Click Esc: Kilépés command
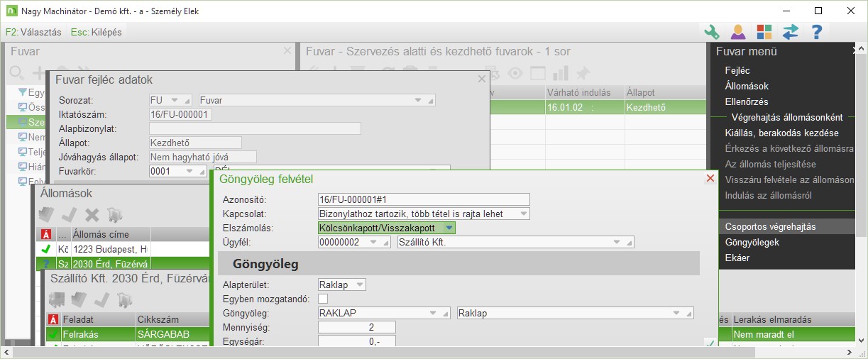The image size is (868, 359). (x=96, y=32)
